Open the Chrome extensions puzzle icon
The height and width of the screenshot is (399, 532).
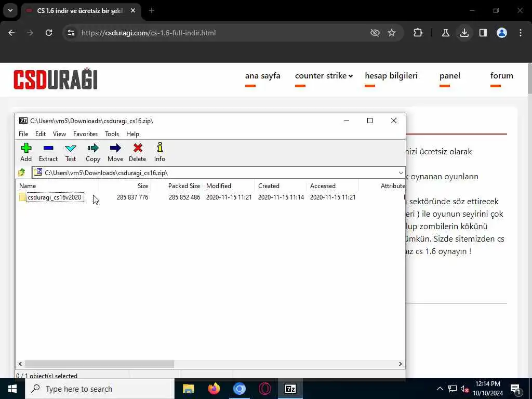418,33
